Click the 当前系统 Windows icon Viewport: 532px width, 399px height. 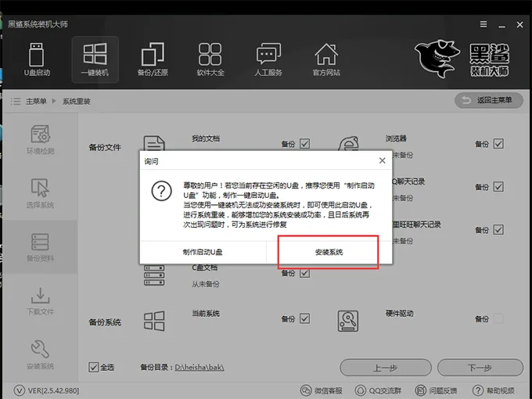154,321
